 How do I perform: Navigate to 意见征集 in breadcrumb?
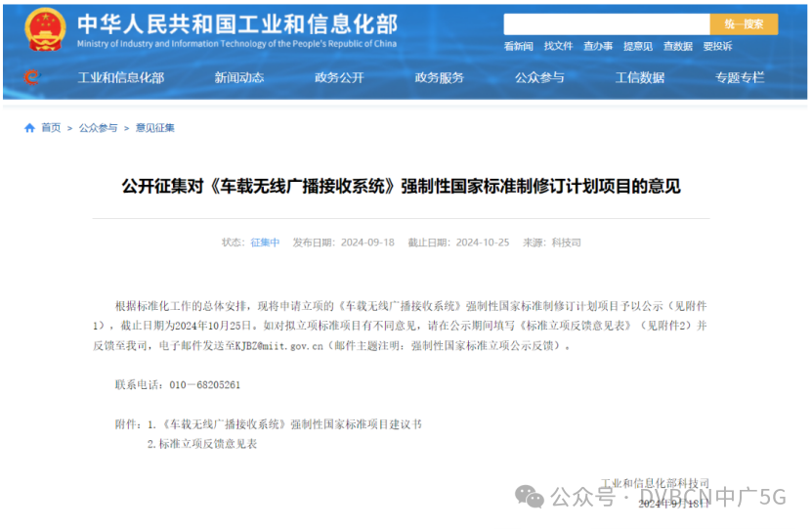pyautogui.click(x=155, y=128)
